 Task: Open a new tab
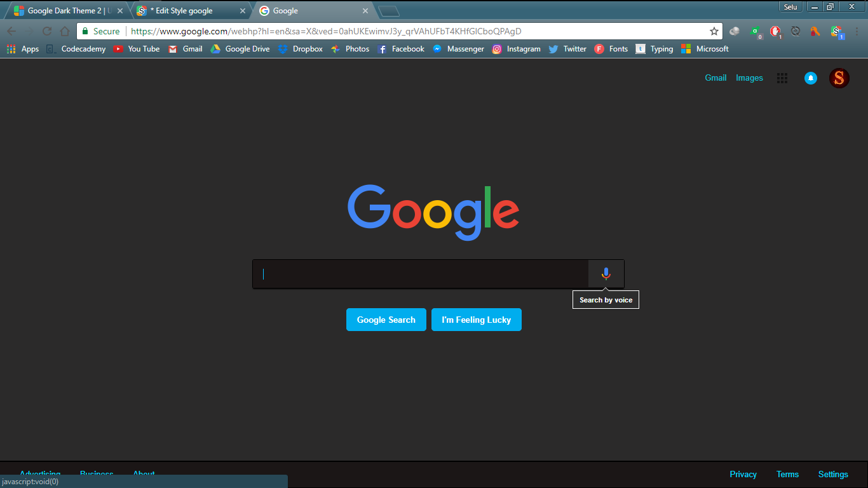point(388,11)
